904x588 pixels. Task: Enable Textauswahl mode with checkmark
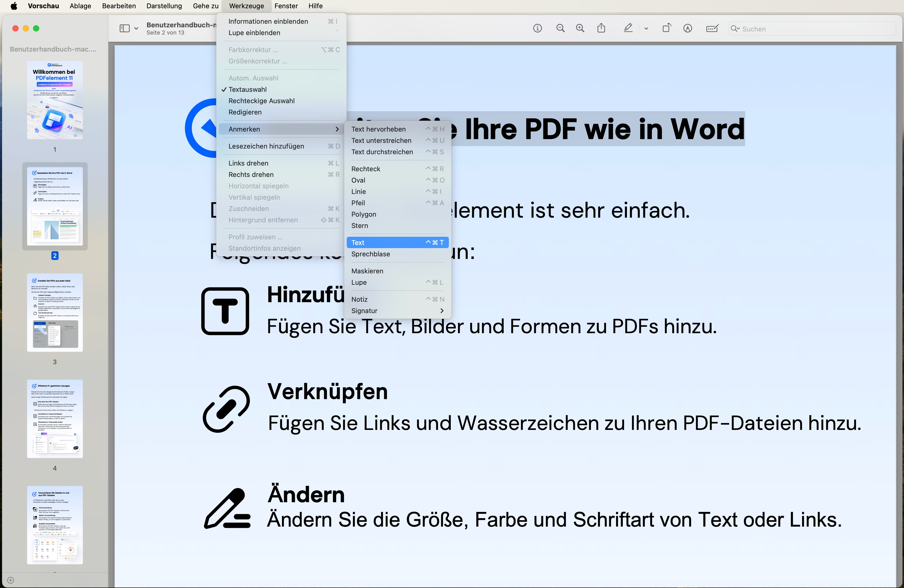pos(247,89)
